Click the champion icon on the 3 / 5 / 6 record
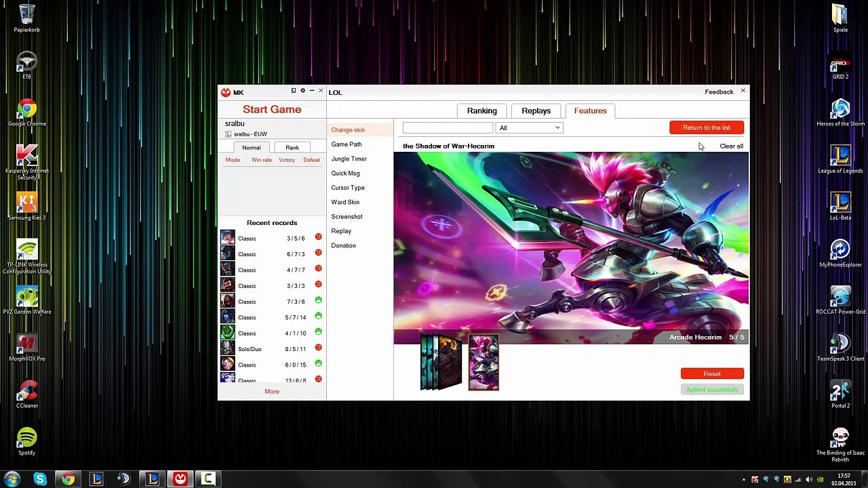This screenshot has width=868, height=488. pyautogui.click(x=227, y=238)
